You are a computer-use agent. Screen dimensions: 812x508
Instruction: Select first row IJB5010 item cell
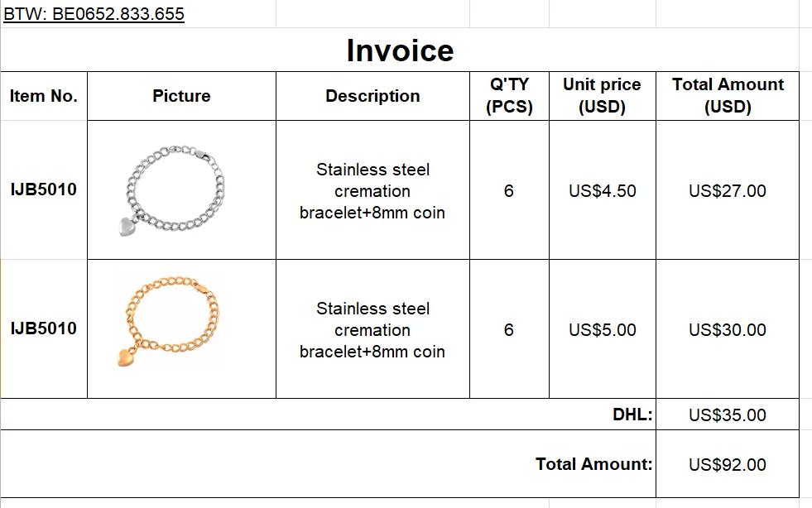tap(44, 190)
